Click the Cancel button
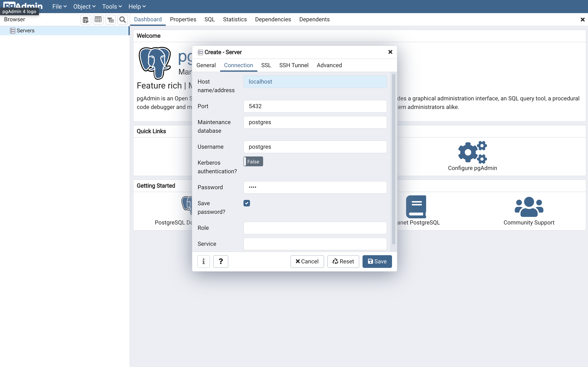Screen dimensions: 588x367 [307, 261]
